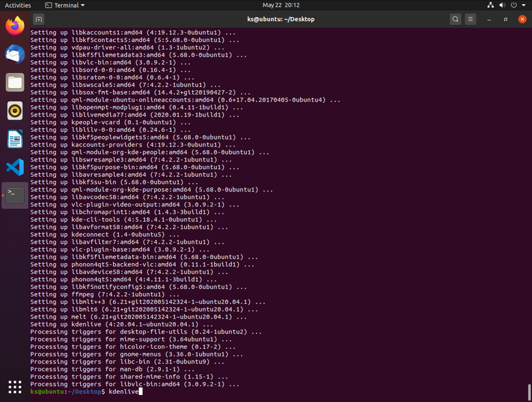
Task: Expand the system menu arrow
Action: click(524, 5)
